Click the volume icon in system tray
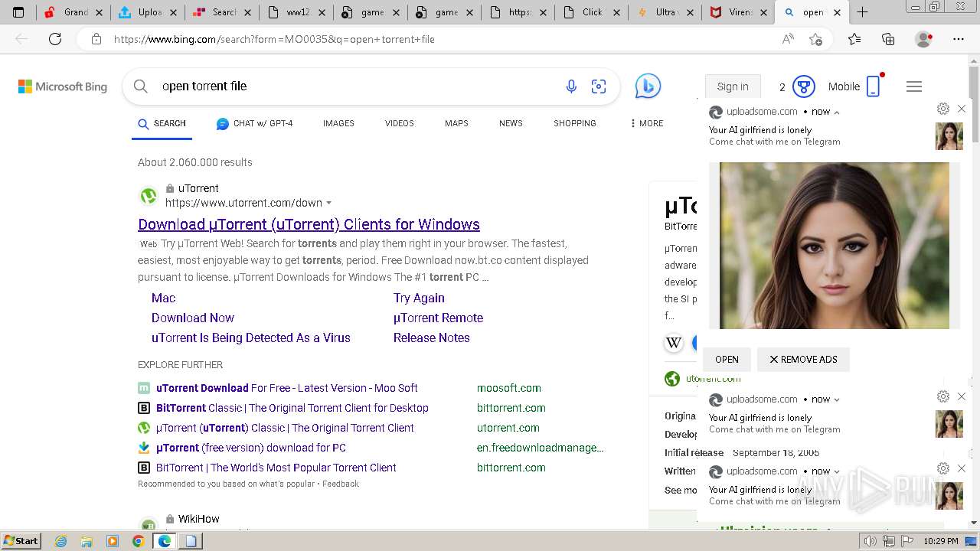 coord(871,541)
